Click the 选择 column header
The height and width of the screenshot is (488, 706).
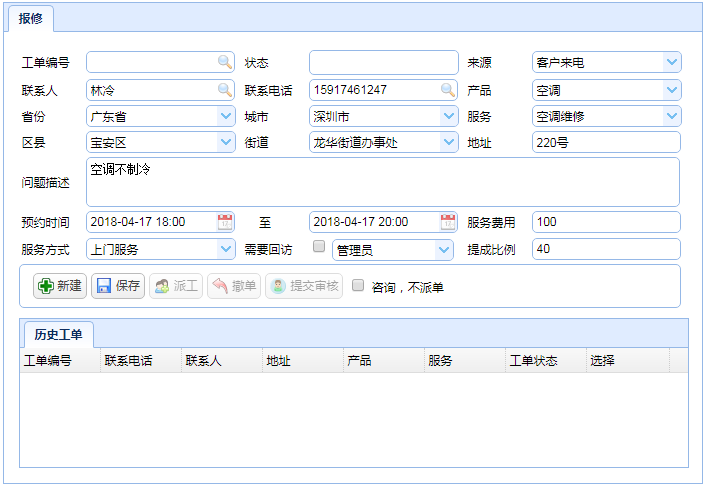628,360
